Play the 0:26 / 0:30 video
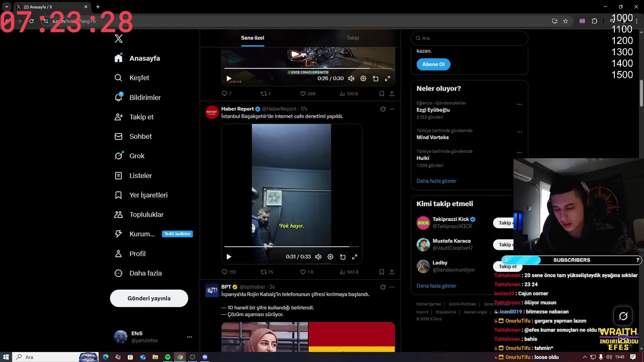644x362 pixels. click(x=229, y=78)
